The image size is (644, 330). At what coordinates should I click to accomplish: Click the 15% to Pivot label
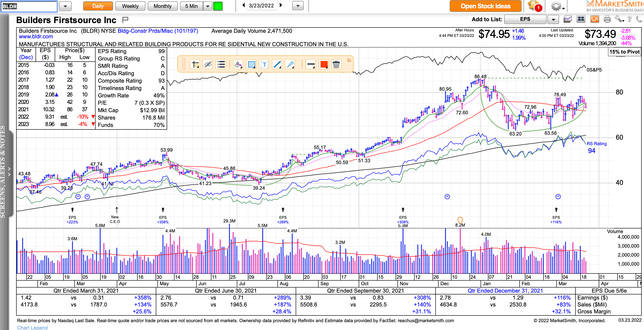coord(624,52)
